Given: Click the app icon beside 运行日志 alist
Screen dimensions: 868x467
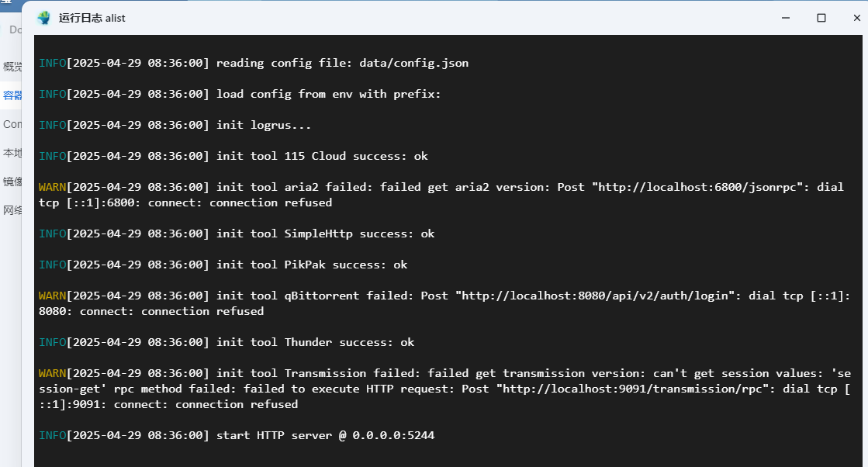Looking at the screenshot, I should (x=43, y=18).
